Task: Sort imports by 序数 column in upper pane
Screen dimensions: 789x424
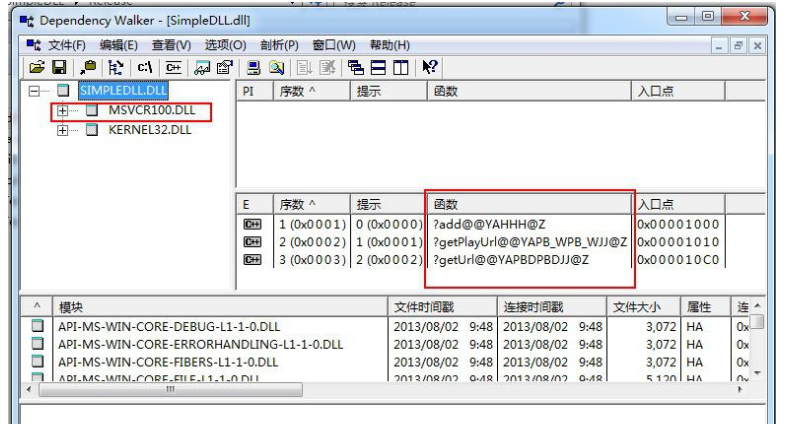Action: coord(312,92)
